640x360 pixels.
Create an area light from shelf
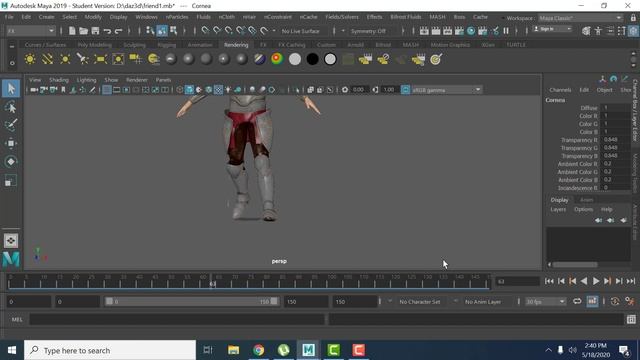tap(100, 59)
